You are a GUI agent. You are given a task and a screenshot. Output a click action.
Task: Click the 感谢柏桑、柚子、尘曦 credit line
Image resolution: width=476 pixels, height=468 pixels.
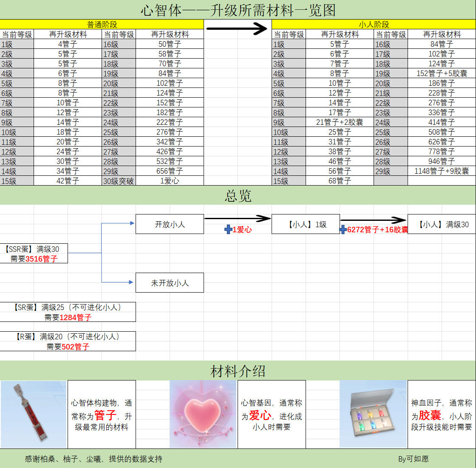point(93,459)
